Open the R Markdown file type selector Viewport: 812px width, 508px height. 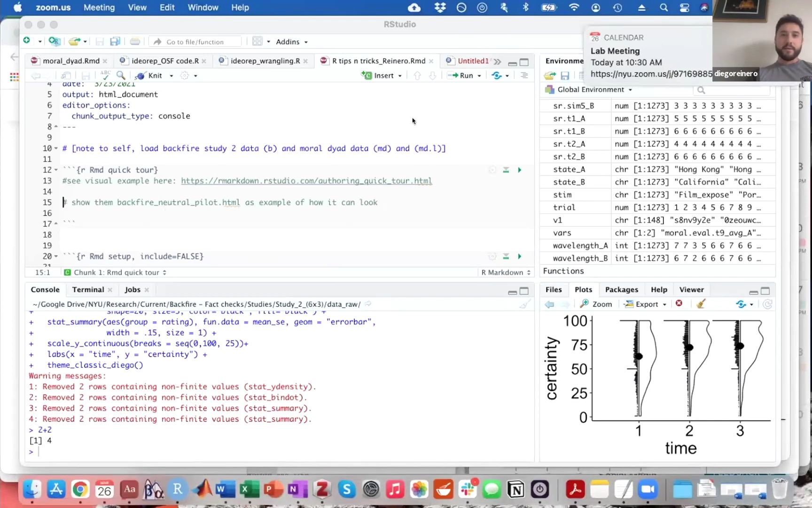pyautogui.click(x=506, y=272)
